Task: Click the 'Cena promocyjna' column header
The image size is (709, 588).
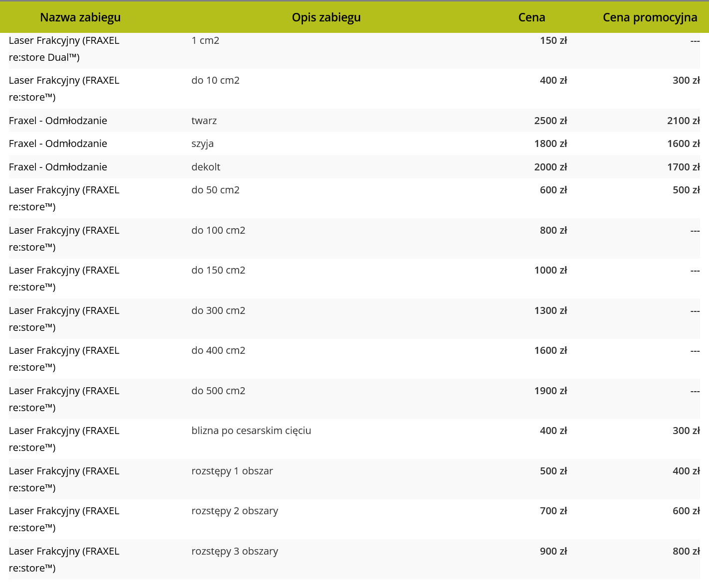Action: tap(650, 17)
